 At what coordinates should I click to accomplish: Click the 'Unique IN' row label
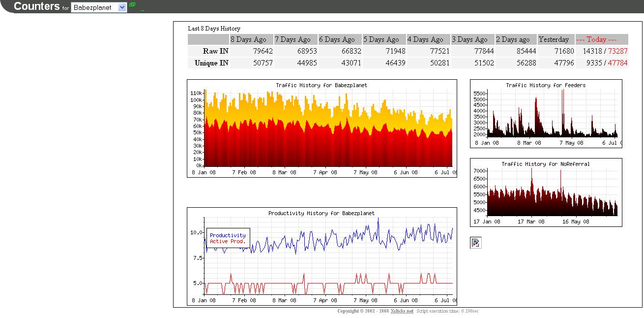[211, 63]
